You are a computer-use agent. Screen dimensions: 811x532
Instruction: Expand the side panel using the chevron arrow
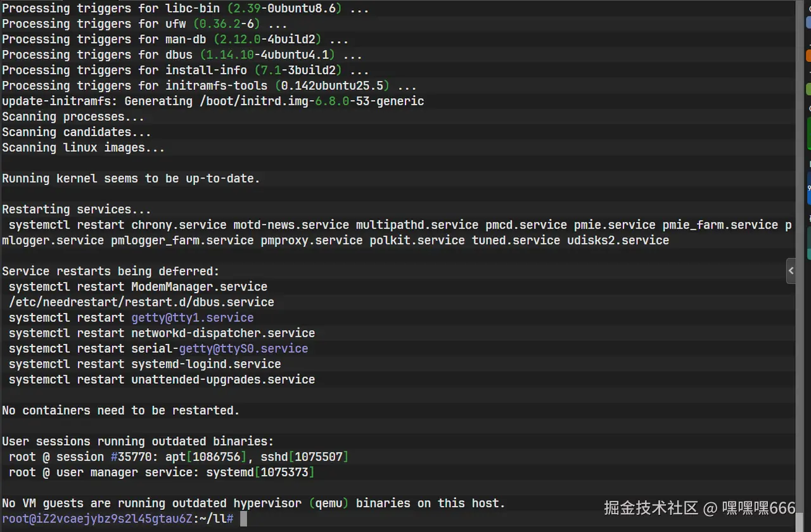point(791,271)
